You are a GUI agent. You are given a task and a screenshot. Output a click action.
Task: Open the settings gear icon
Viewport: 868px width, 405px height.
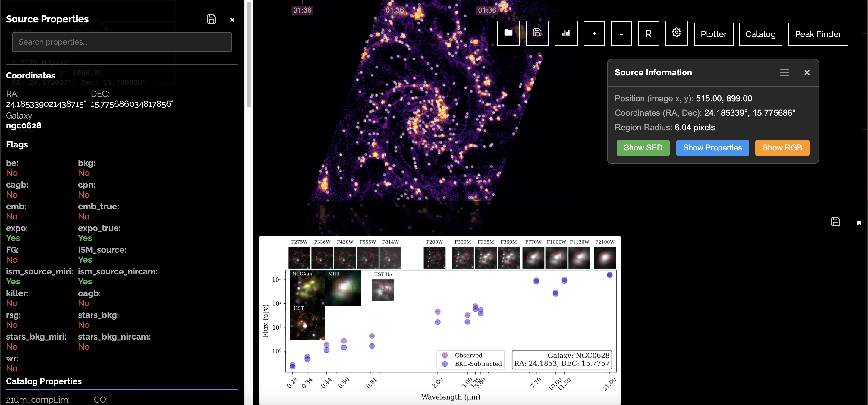pos(676,33)
